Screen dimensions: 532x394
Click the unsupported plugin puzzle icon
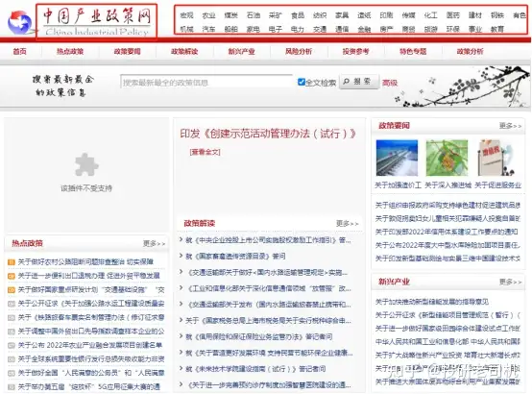pyautogui.click(x=86, y=164)
